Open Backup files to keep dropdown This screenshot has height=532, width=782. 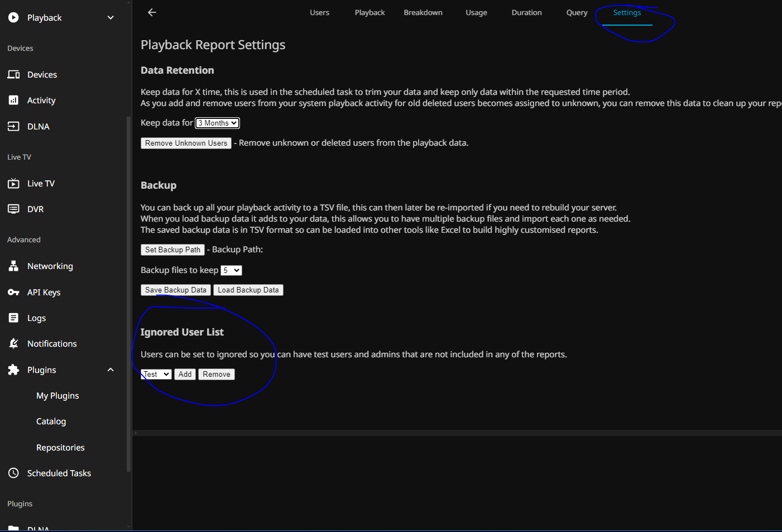pos(231,270)
